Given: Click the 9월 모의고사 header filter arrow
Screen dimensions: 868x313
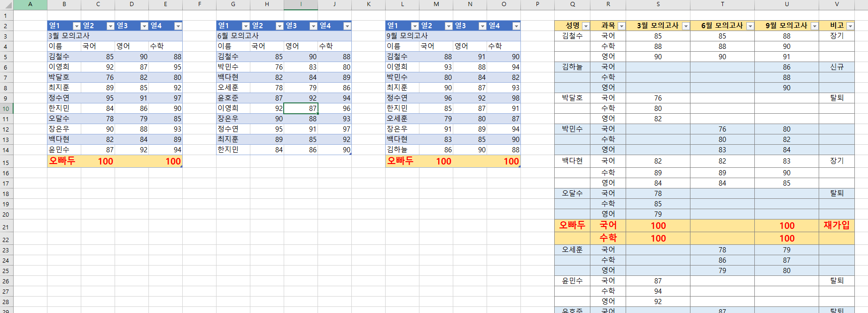Looking at the screenshot, I should point(814,26).
